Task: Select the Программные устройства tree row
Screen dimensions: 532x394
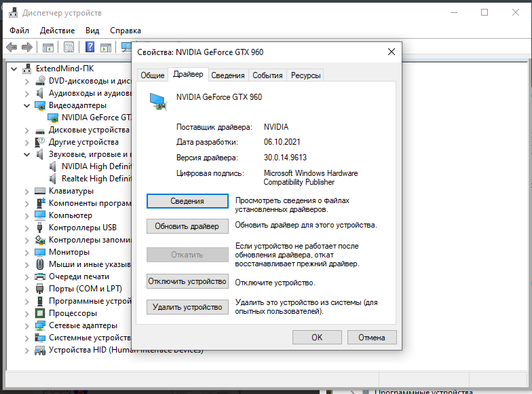Action: [83, 301]
